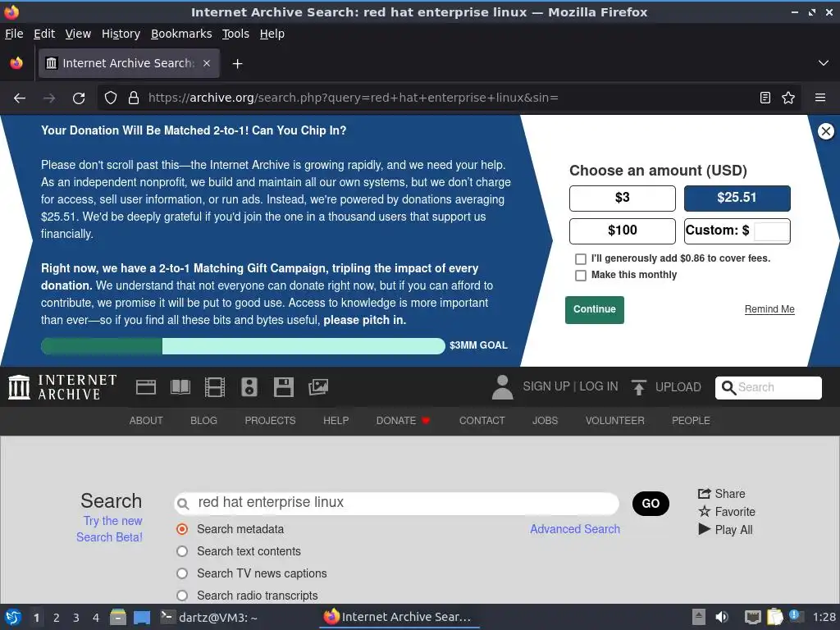Click the BLOG nav link
The width and height of the screenshot is (840, 630).
203,421
